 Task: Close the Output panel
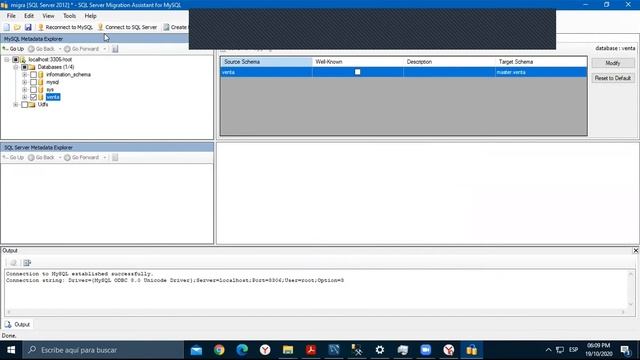(636, 251)
